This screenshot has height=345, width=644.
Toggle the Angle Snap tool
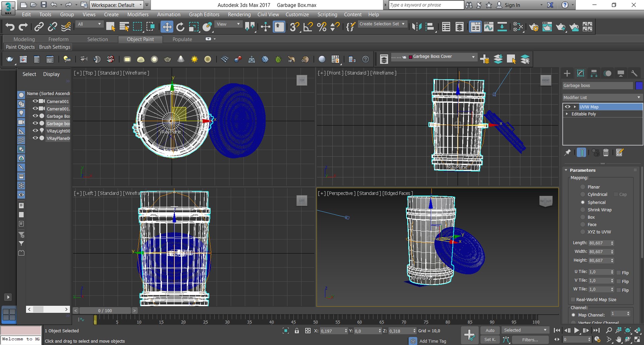tap(308, 27)
